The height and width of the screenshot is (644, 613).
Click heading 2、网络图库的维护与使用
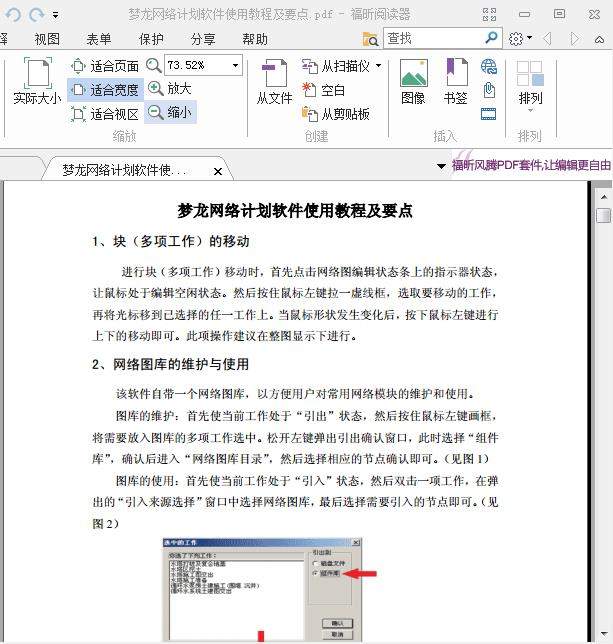tap(170, 364)
